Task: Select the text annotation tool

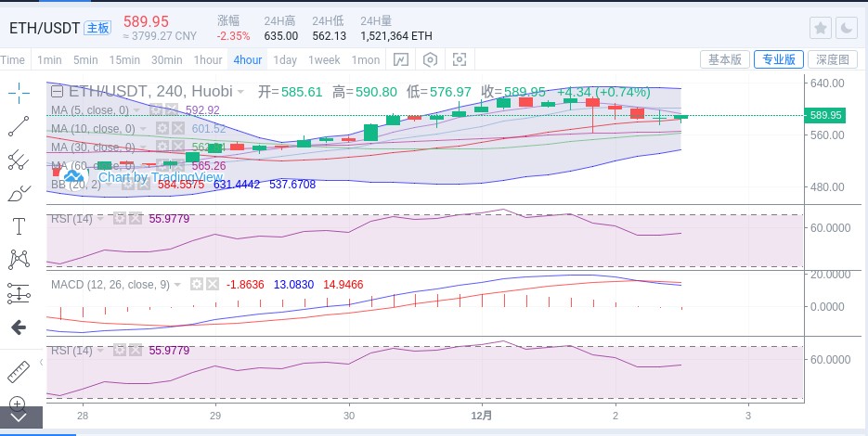Action: click(19, 226)
